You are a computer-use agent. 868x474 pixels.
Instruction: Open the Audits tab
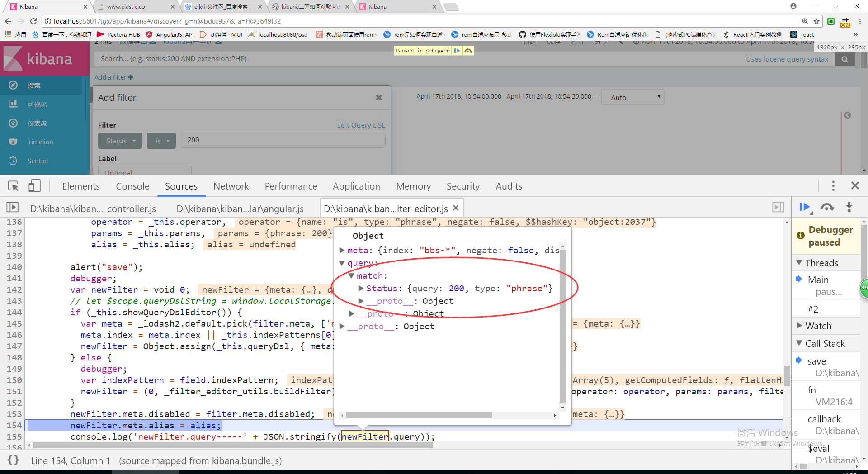tap(509, 186)
